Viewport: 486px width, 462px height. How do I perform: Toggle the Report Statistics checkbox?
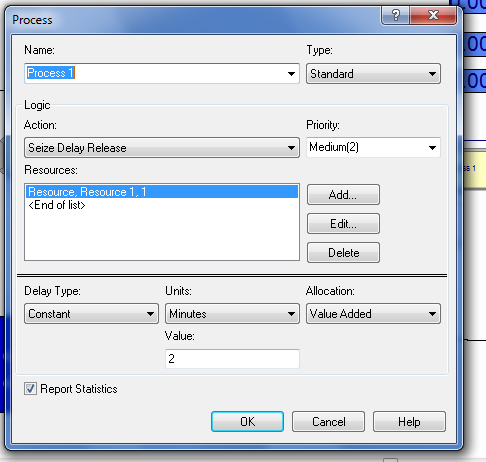pyautogui.click(x=30, y=389)
